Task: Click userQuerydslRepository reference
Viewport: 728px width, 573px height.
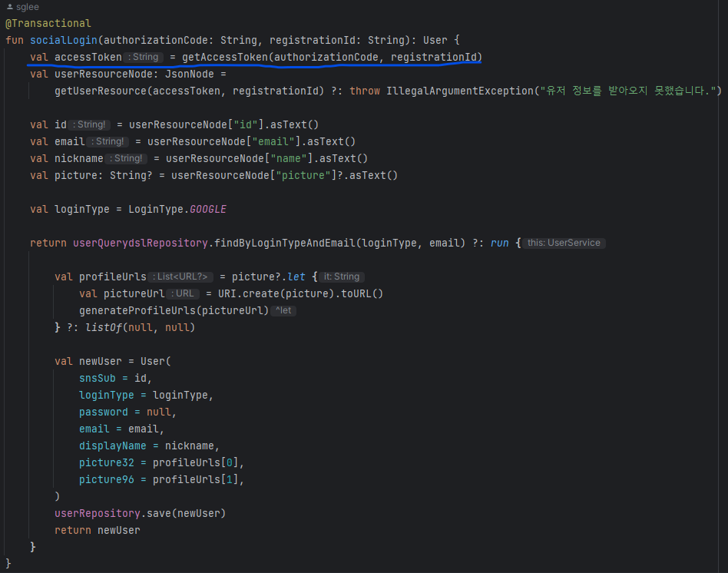Action: coord(141,243)
